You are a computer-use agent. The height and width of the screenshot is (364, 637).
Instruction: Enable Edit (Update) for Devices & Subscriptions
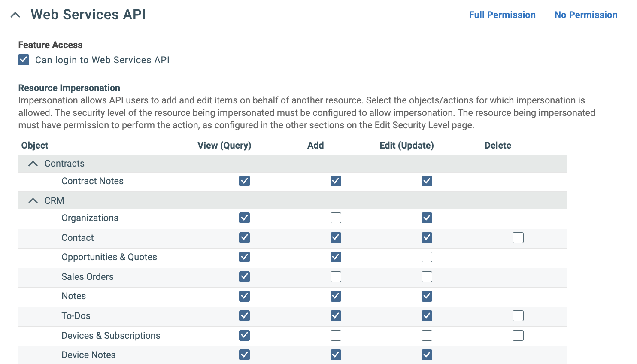(427, 335)
